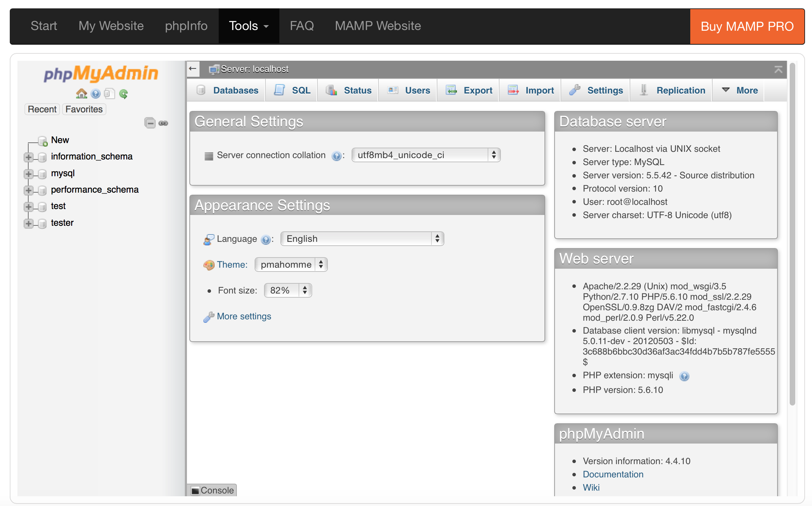Viewport: 812px width, 506px height.
Task: Open the Documentation link
Action: 613,474
